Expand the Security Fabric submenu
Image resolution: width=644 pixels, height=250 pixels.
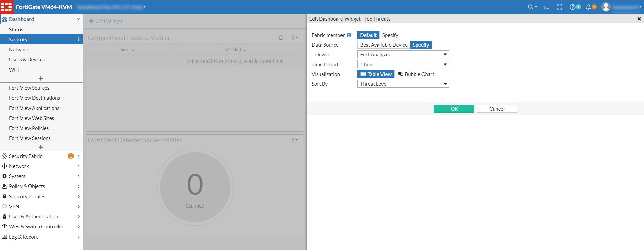pos(79,156)
